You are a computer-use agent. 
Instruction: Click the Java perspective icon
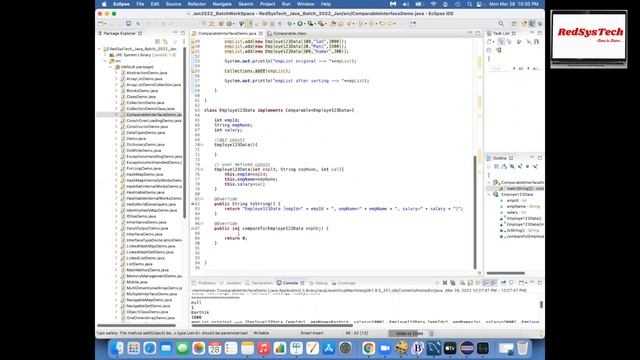(x=532, y=24)
